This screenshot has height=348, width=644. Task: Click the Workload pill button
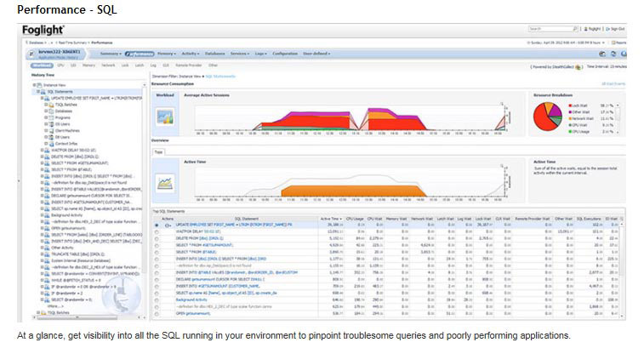pos(42,66)
